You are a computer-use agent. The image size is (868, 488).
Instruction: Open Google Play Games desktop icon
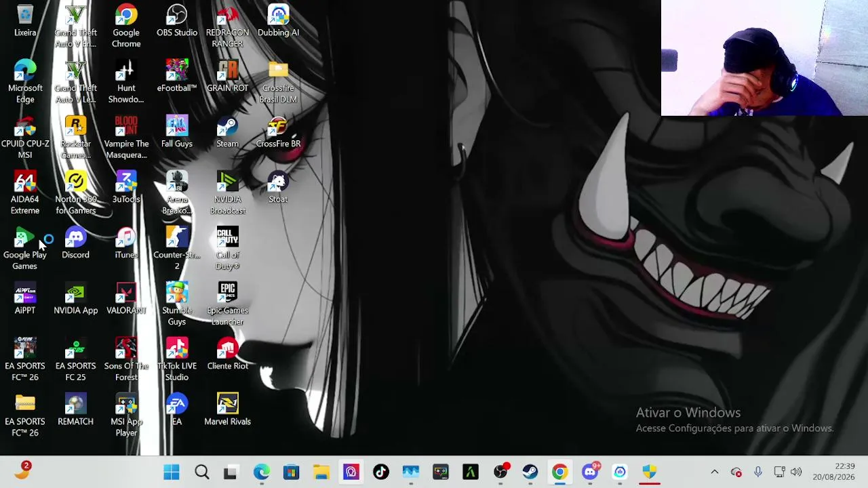[x=25, y=249]
